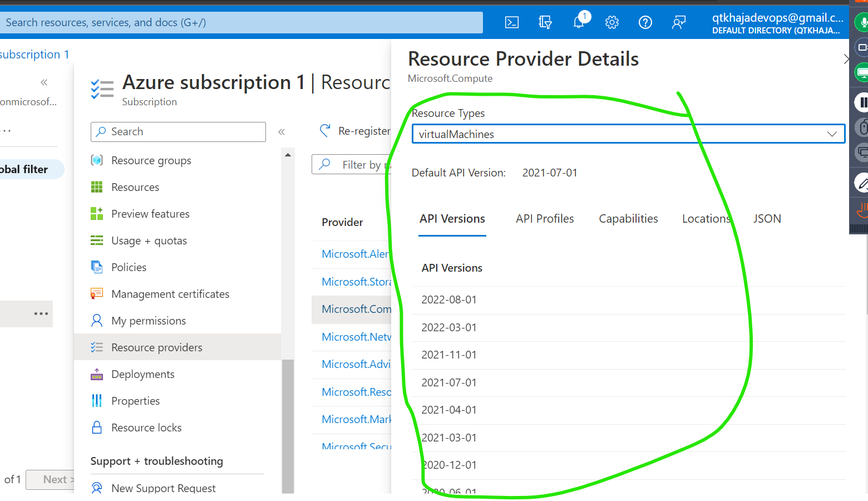Click the Properties bars icon

(97, 401)
